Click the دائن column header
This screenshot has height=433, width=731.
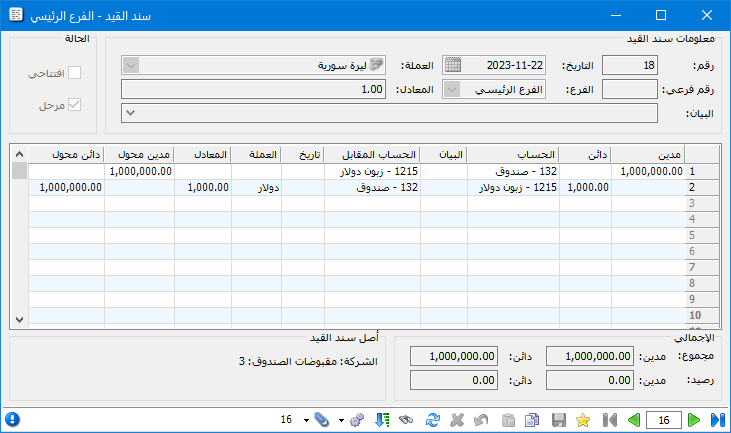(x=586, y=154)
